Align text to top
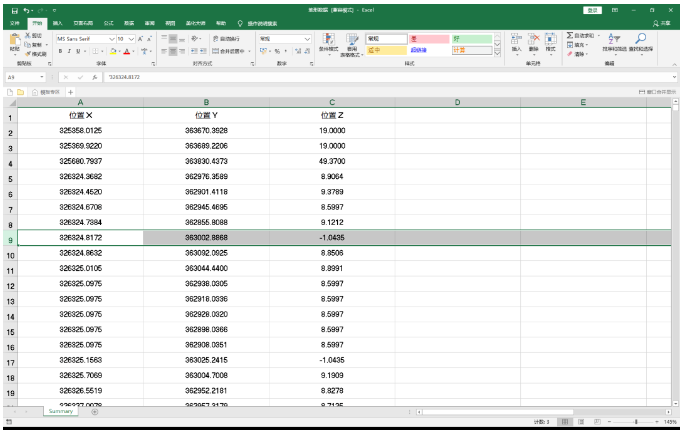 (x=164, y=39)
